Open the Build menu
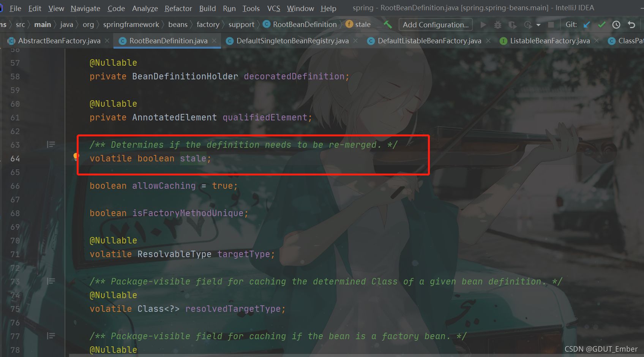Viewport: 644px width, 357px height. pyautogui.click(x=207, y=8)
